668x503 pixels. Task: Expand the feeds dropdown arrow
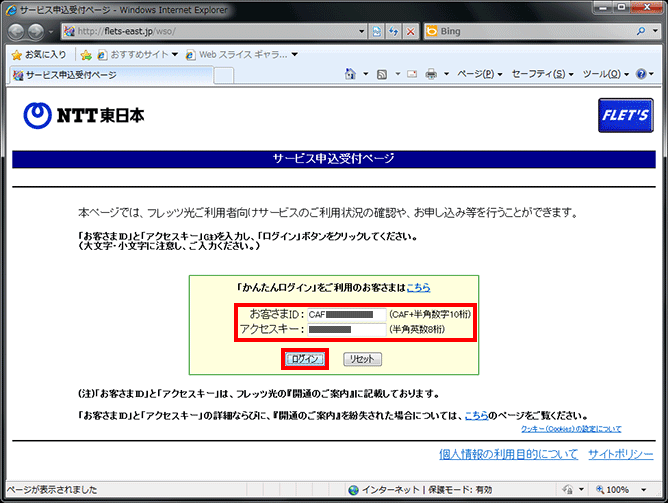click(397, 74)
